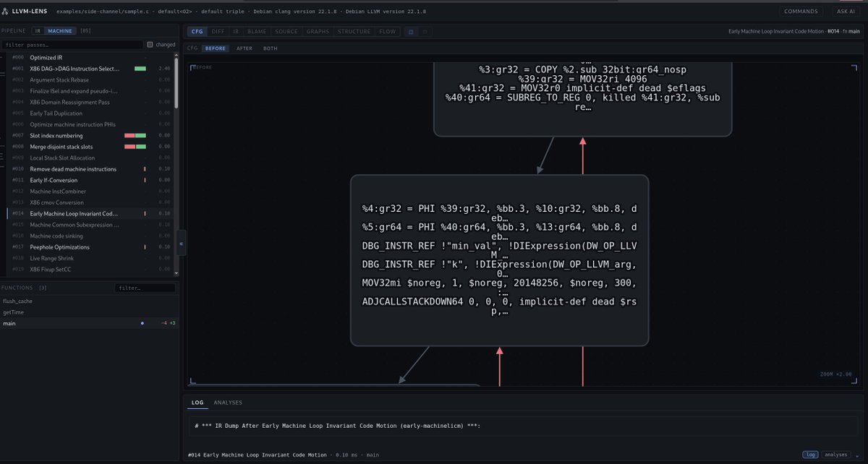The image size is (868, 464).
Task: Select the main function
Action: coord(89,324)
